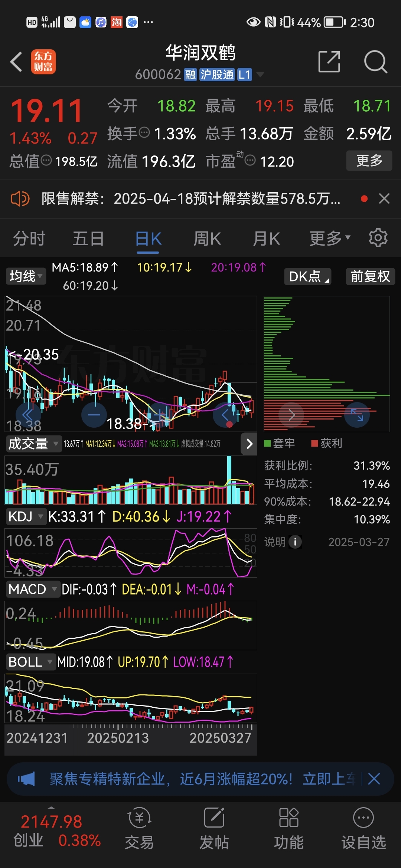Open the 更多 period dropdown
401x868 pixels.
tap(330, 239)
